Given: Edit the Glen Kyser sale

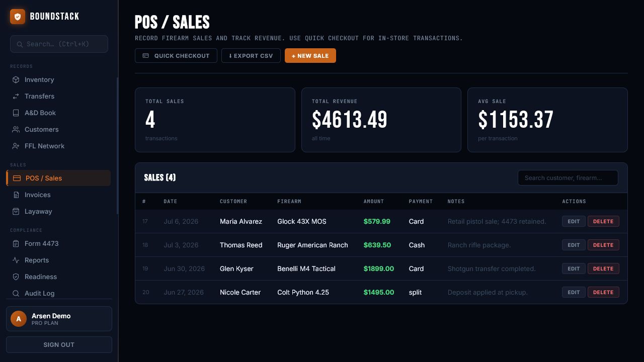Looking at the screenshot, I should coord(574,268).
